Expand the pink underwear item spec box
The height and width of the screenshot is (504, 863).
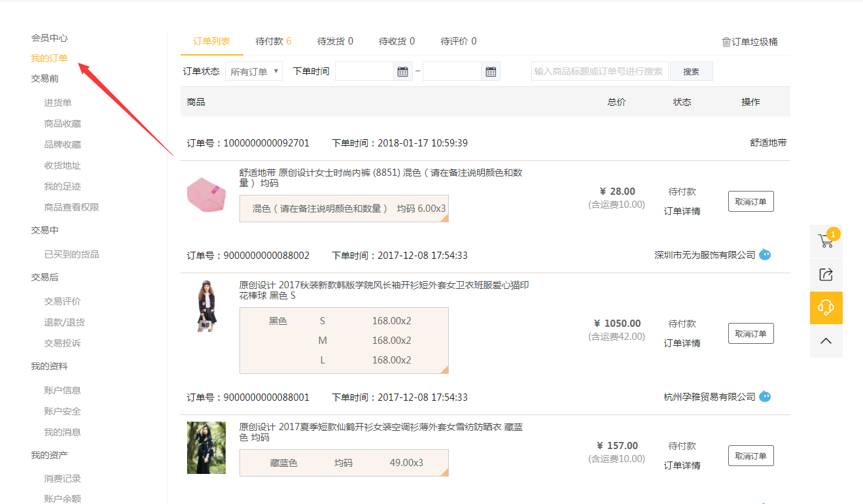tap(444, 218)
